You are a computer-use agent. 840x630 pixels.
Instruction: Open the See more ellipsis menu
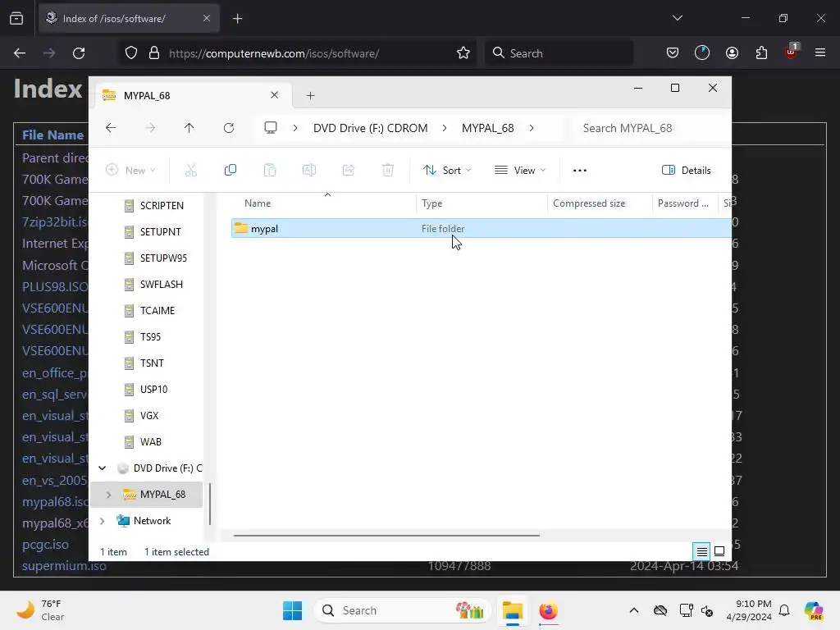pyautogui.click(x=580, y=171)
